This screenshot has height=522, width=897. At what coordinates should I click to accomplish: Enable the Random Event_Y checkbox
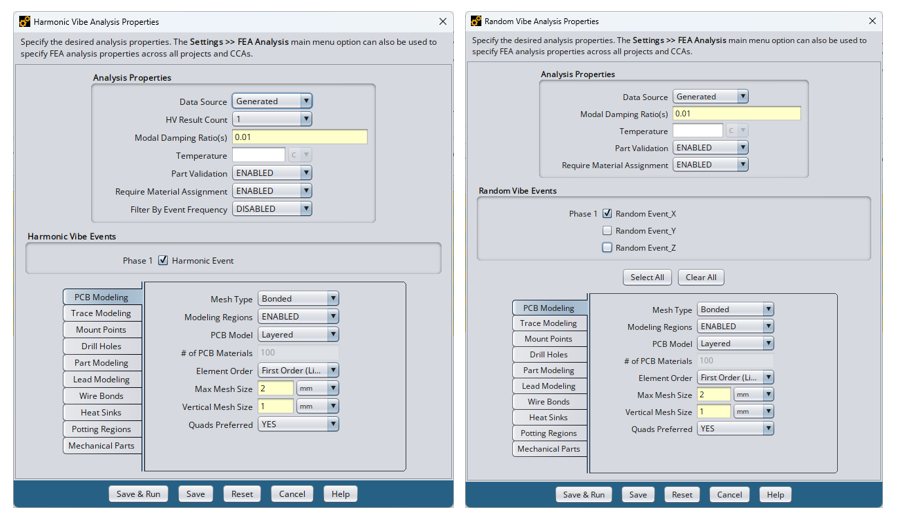[x=607, y=231]
